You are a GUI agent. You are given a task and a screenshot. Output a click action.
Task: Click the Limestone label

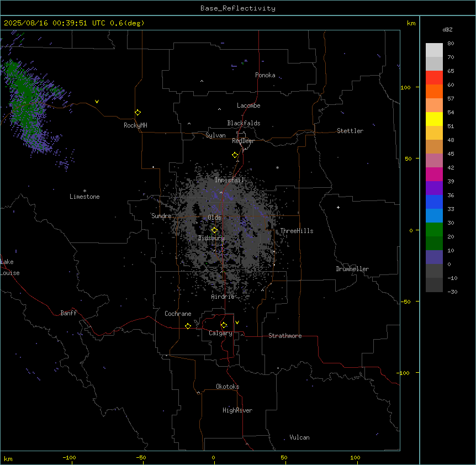[x=84, y=197]
